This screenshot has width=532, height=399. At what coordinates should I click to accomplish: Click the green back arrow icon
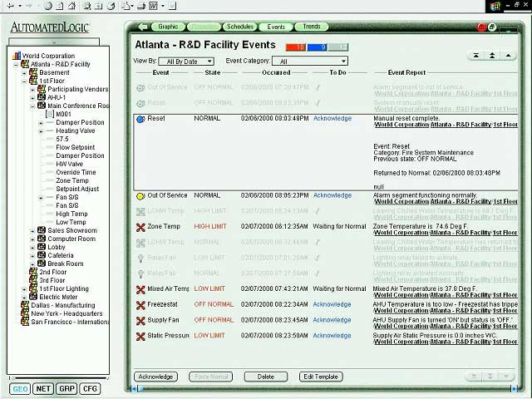pyautogui.click(x=144, y=27)
